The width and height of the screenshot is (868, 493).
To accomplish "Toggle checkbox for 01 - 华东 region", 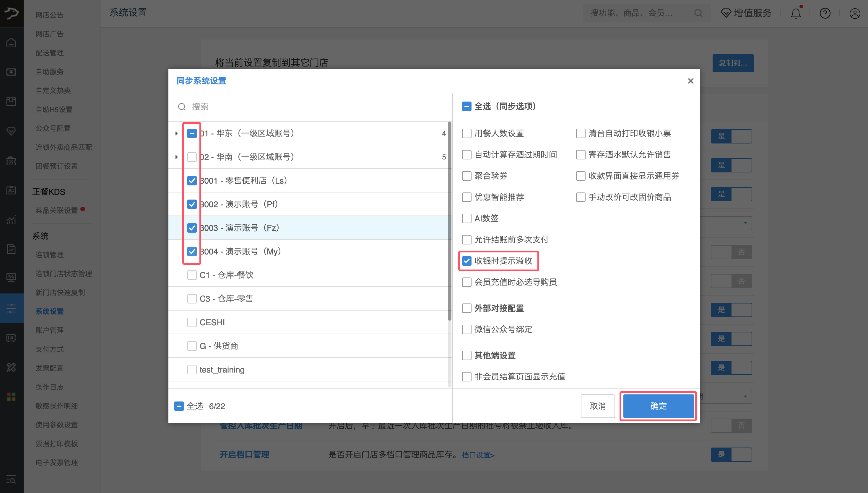I will pos(192,133).
